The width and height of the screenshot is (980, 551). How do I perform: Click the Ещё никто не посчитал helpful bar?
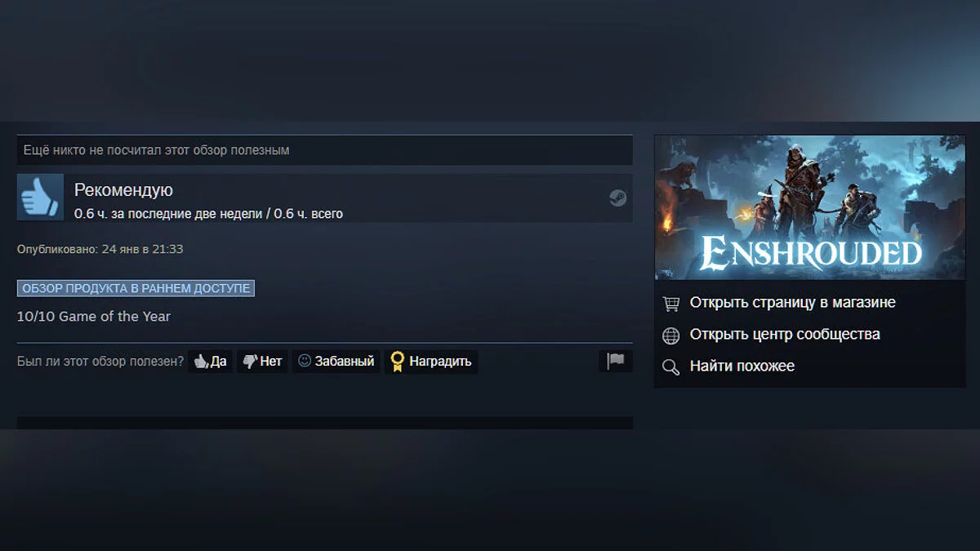click(325, 150)
